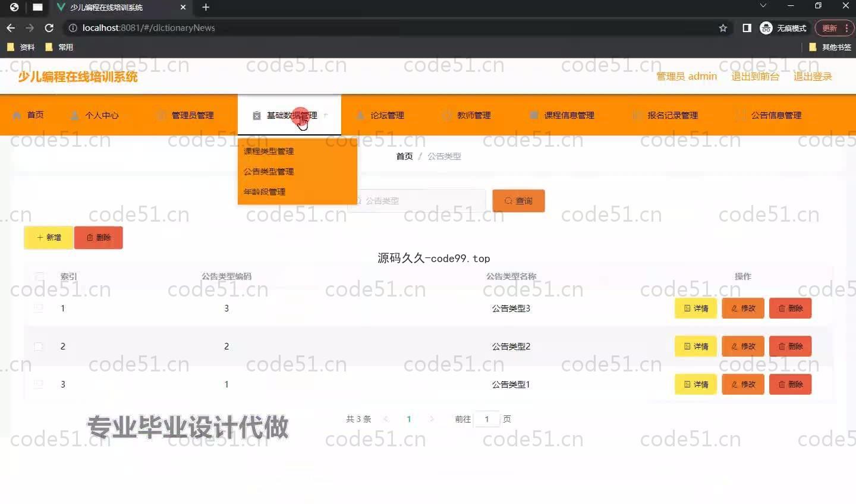This screenshot has height=504, width=856.
Task: Open 资料 bookmark folder
Action: click(21, 47)
